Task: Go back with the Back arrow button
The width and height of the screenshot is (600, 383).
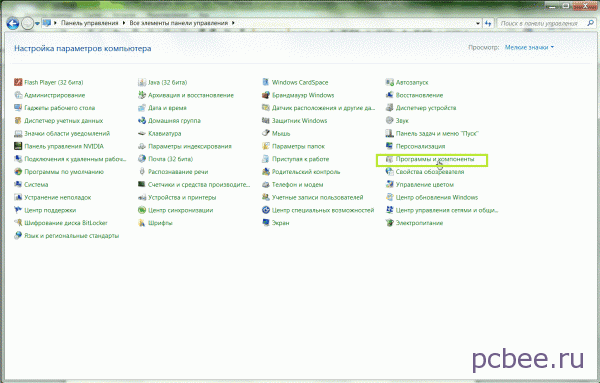Action: pyautogui.click(x=13, y=23)
